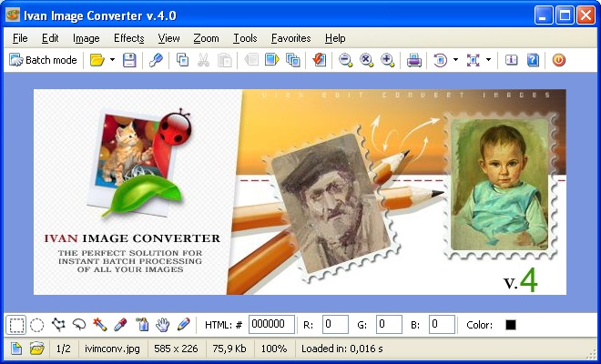Image resolution: width=601 pixels, height=364 pixels.
Task: Click the scissors Cut icon
Action: (204, 60)
